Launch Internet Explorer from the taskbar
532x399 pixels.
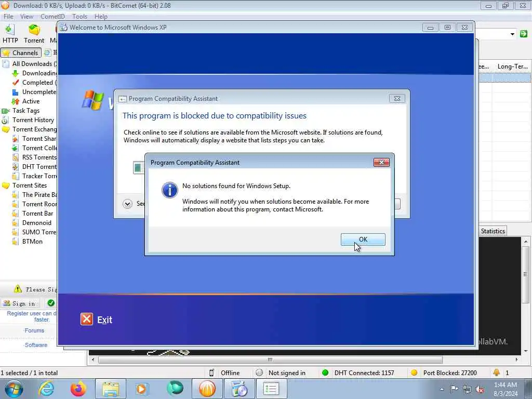click(x=46, y=389)
